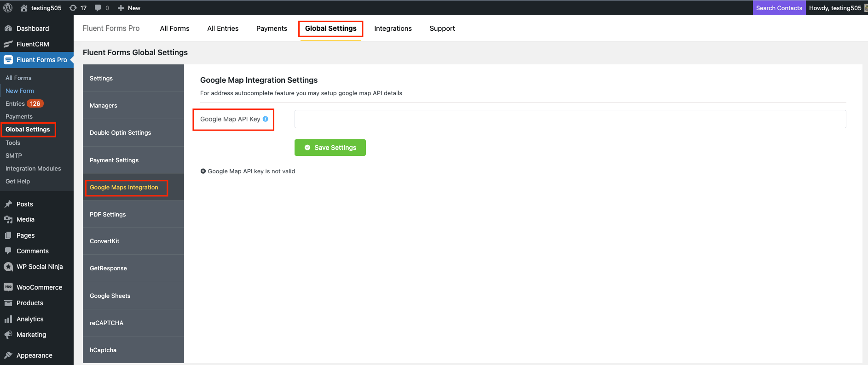Click the testing505 site name link

point(46,8)
